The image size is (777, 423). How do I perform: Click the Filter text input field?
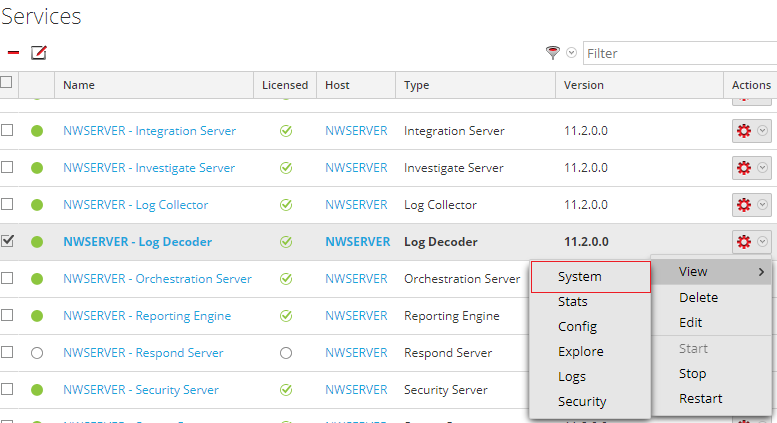[680, 53]
